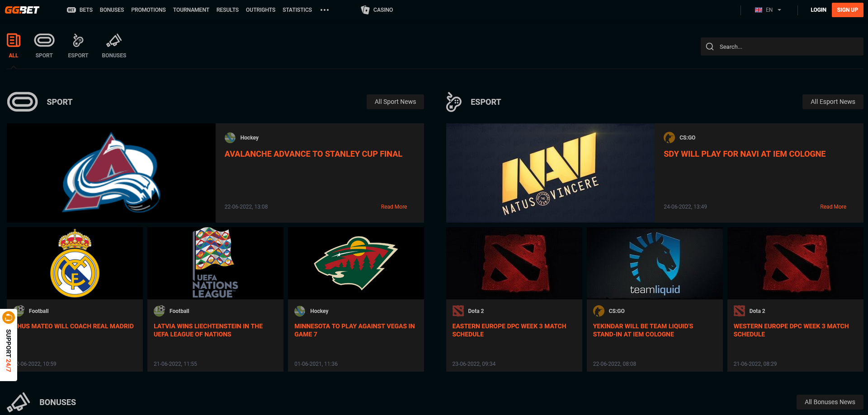Select the ALL news category icon

[x=14, y=40]
